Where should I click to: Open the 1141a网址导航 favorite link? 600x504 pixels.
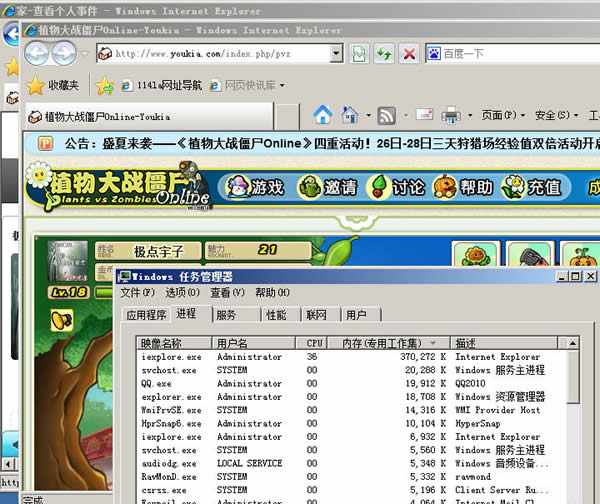pos(161,85)
